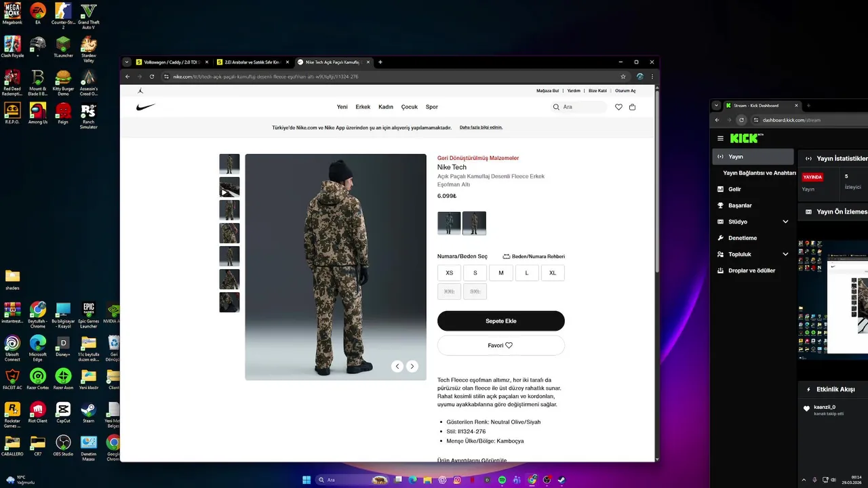868x488 pixels.
Task: Select size XL
Action: coord(553,273)
